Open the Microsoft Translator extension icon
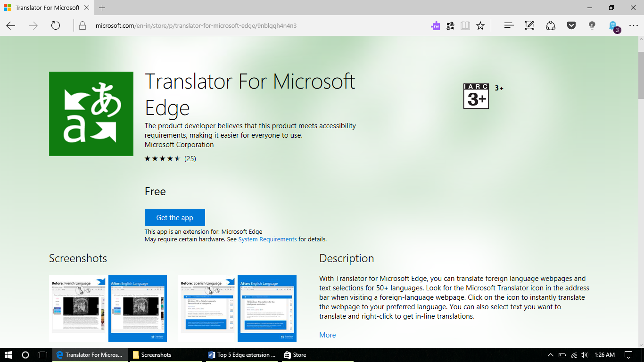 point(450,25)
